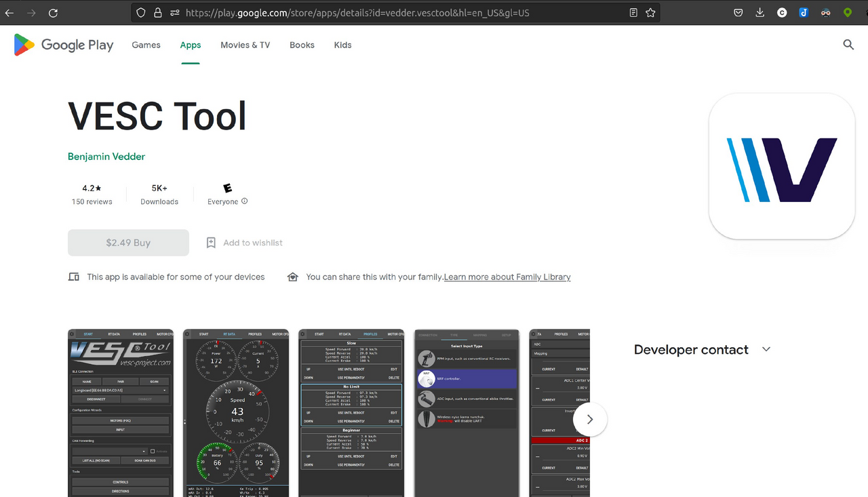Open the PROFILES screenshot
This screenshot has height=497, width=868.
pyautogui.click(x=351, y=413)
